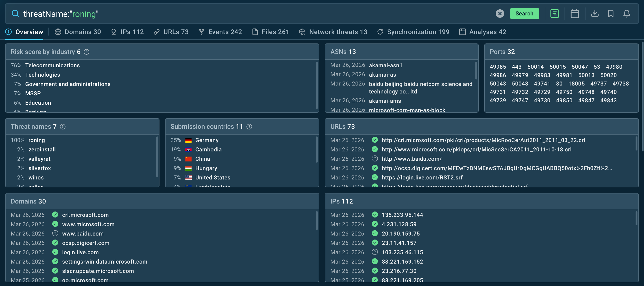Open the notifications bell icon
644x286 pixels.
(627, 14)
